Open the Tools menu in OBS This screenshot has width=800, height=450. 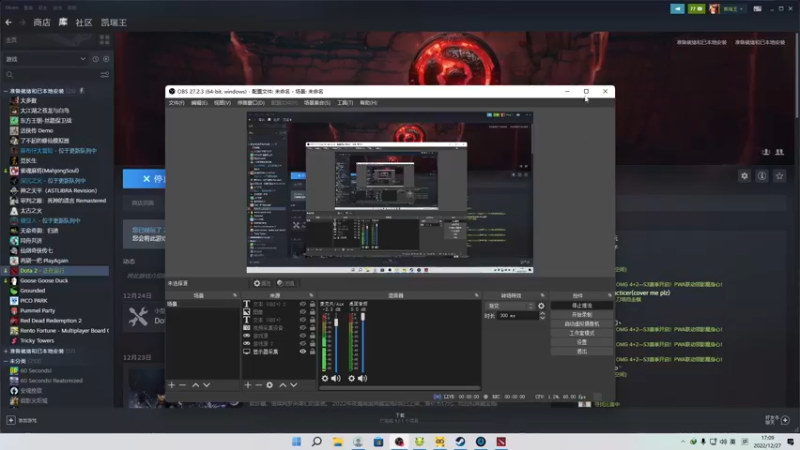pyautogui.click(x=345, y=103)
